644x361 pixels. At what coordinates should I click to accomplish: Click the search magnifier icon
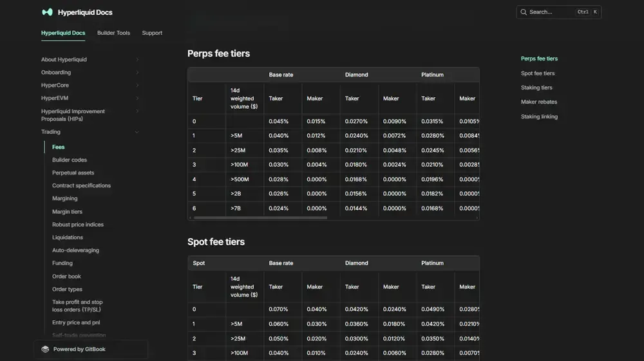pos(523,12)
